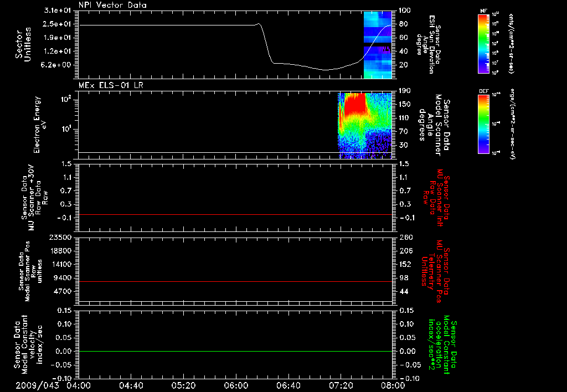Click the red line in scanner position panel
The image size is (567, 392).
[x=235, y=281]
